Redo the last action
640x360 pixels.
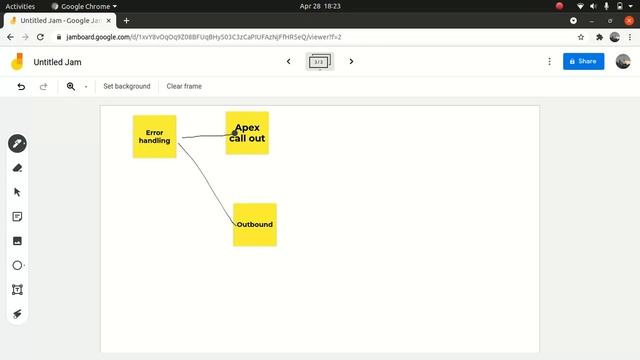click(x=44, y=87)
